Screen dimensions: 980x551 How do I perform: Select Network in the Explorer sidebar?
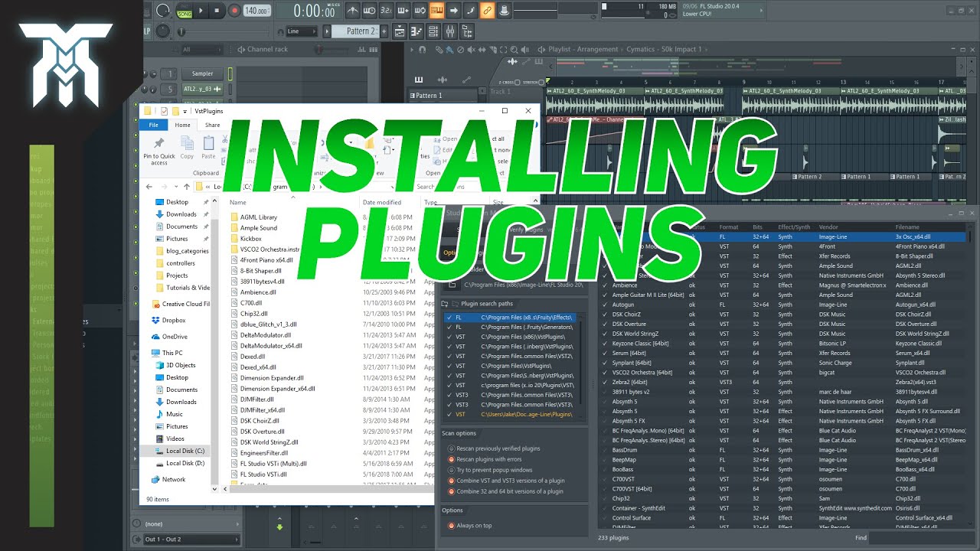pos(174,480)
